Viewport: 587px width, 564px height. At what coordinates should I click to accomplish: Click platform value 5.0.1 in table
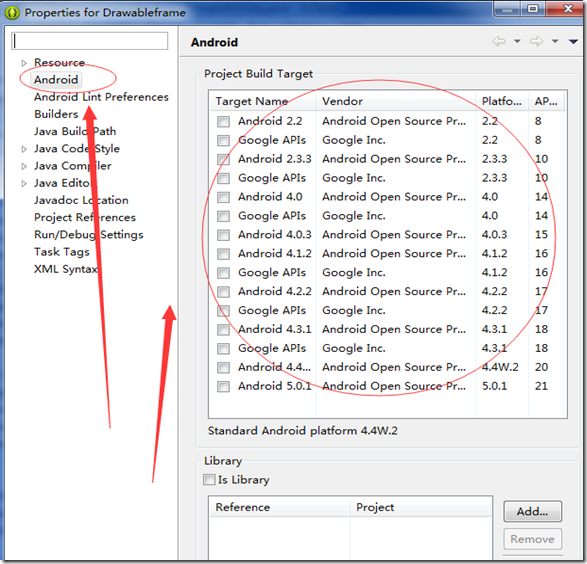pyautogui.click(x=495, y=386)
